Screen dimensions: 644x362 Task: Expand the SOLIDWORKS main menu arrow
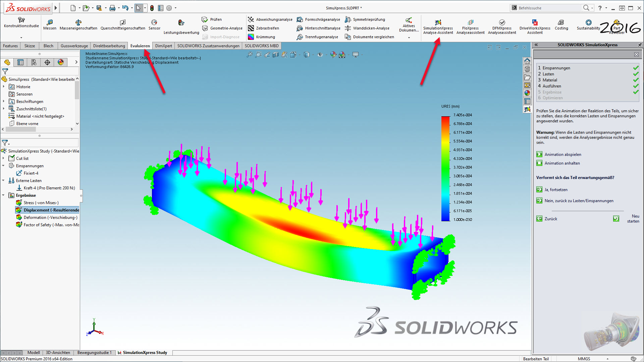pyautogui.click(x=56, y=8)
